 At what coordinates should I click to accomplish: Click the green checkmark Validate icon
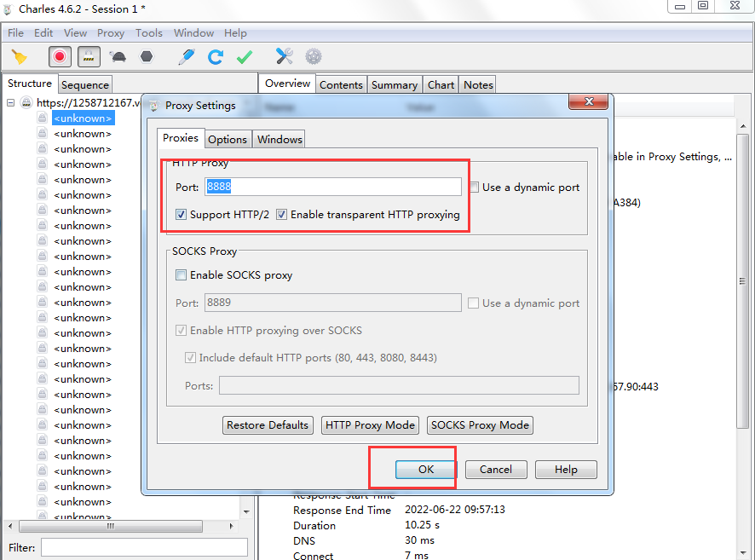tap(245, 57)
